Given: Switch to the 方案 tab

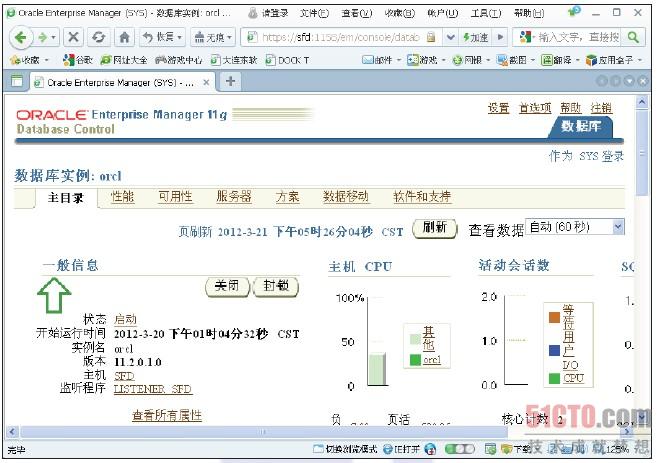Looking at the screenshot, I should pyautogui.click(x=287, y=196).
